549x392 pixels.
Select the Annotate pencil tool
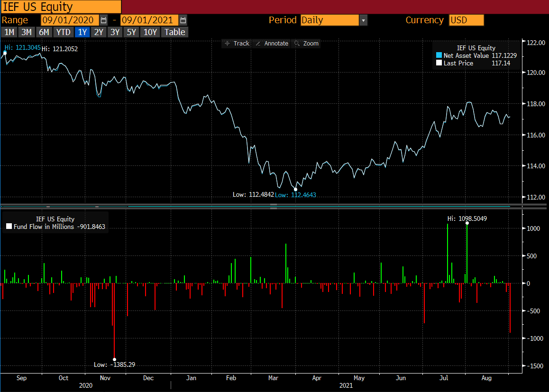click(x=272, y=44)
